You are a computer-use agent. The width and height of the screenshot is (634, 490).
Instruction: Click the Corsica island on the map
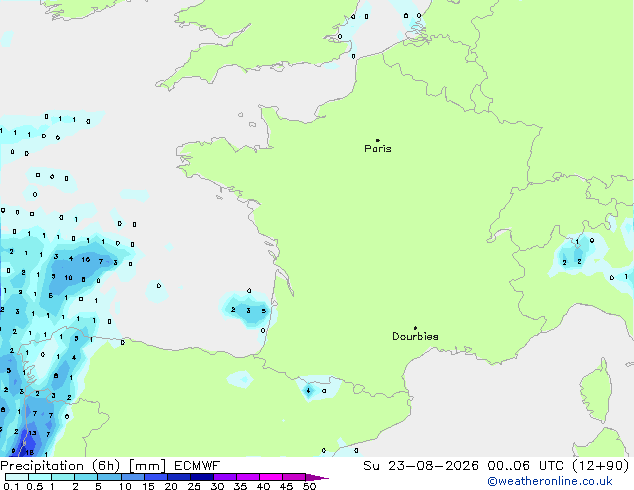[596, 391]
